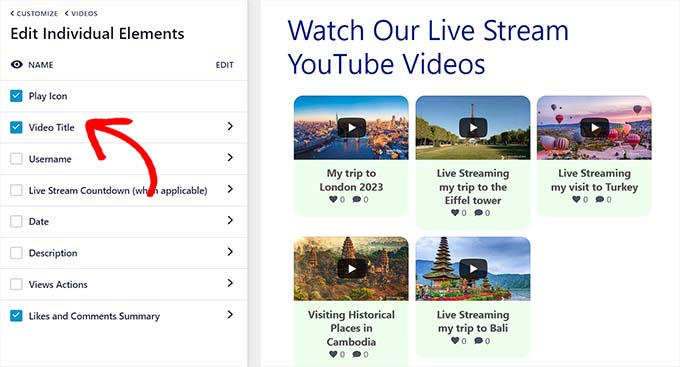Click title 'Live Streaming my trip to Bali'
The height and width of the screenshot is (367, 680).
(x=473, y=321)
